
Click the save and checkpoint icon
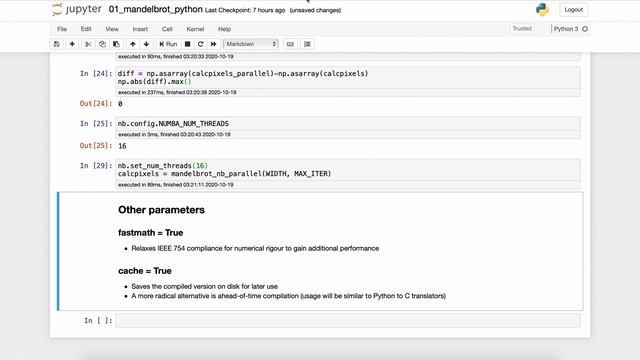tap(57, 44)
